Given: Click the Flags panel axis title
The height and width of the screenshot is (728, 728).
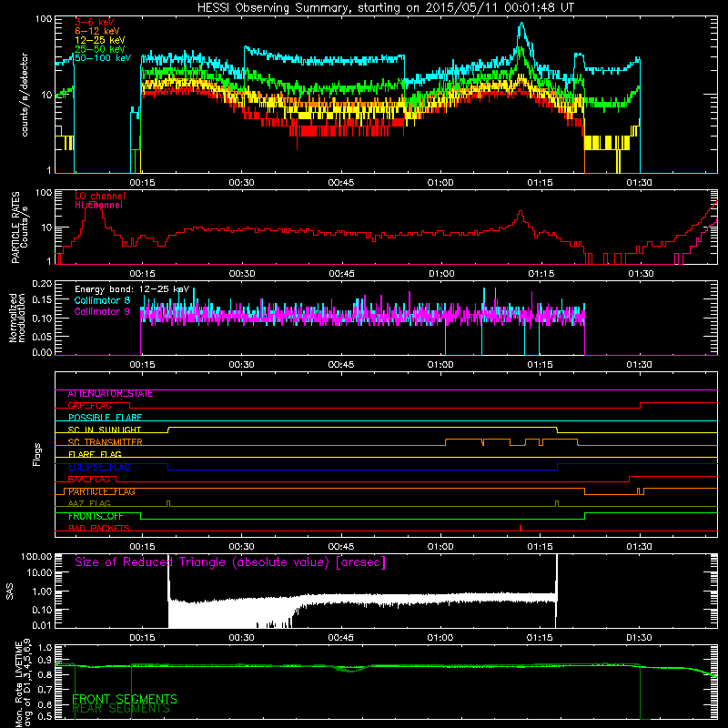Looking at the screenshot, I should tap(37, 454).
